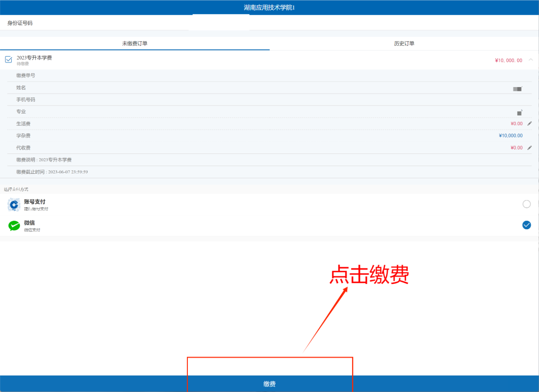This screenshot has height=392, width=539.
Task: Click the pencil edit icon for 代收费
Action: tap(530, 148)
